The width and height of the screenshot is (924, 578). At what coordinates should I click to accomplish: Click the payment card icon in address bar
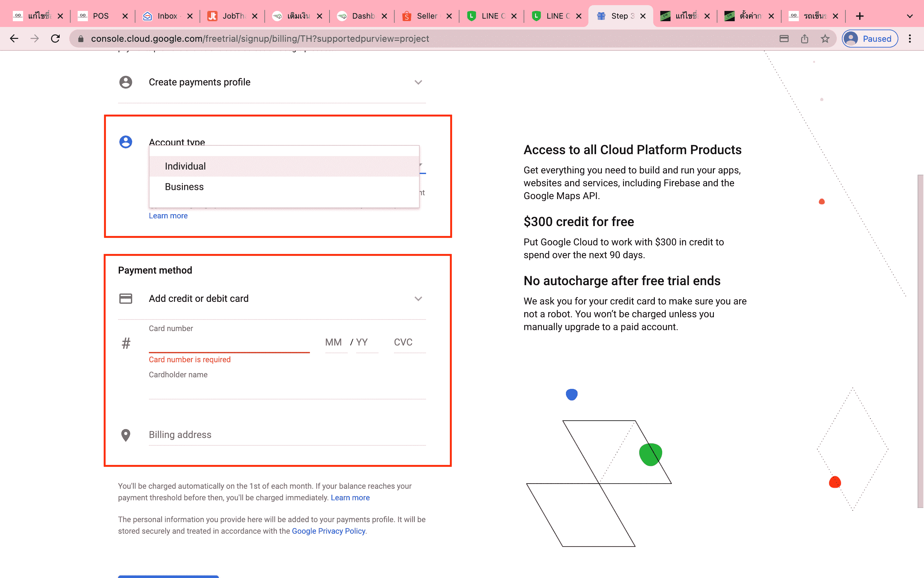pos(784,39)
